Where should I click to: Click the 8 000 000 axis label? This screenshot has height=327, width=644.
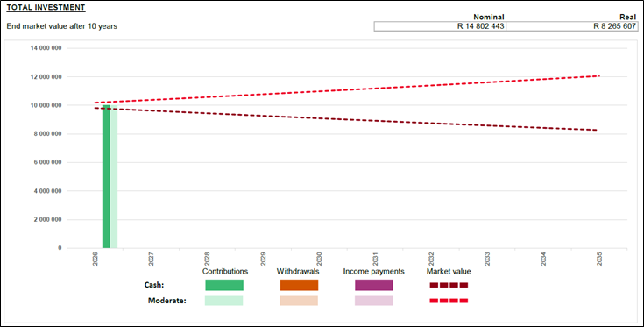pos(47,134)
